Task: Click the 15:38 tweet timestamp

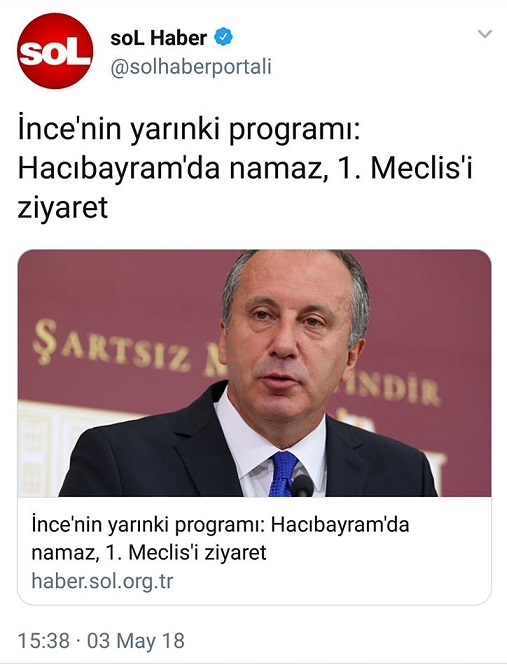Action: [x=44, y=640]
